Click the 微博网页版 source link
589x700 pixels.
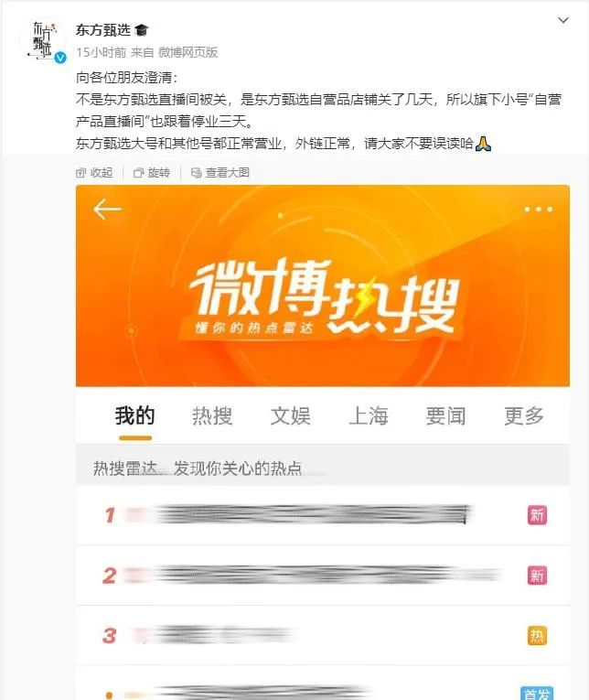187,52
